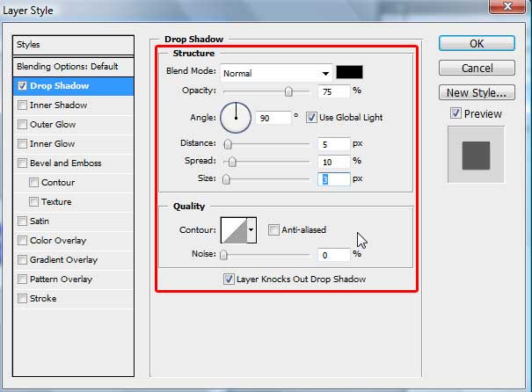
Task: Select the Styles panel entry
Action: (73, 45)
